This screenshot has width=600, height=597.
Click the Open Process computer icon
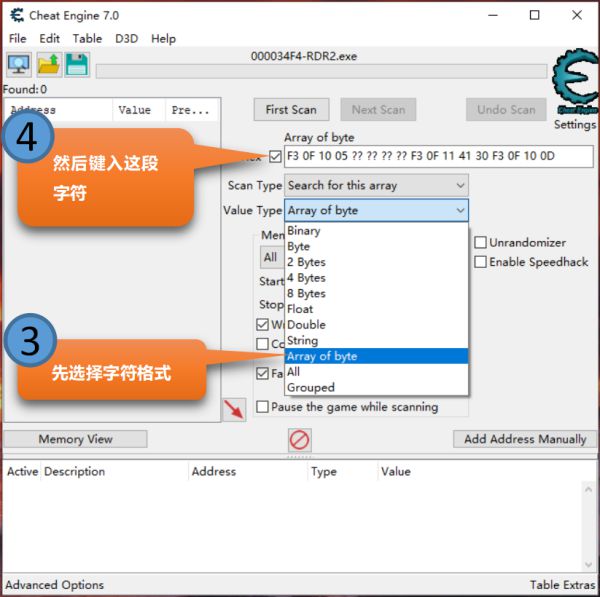click(19, 65)
